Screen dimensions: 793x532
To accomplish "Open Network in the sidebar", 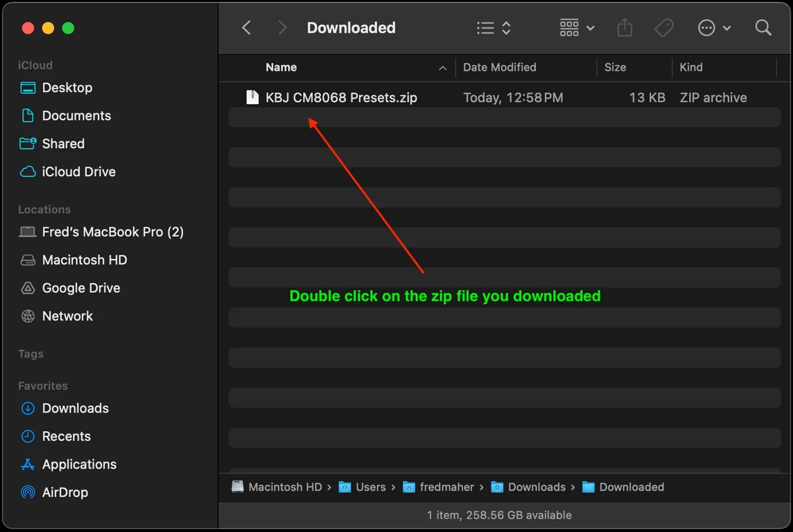I will (x=67, y=316).
